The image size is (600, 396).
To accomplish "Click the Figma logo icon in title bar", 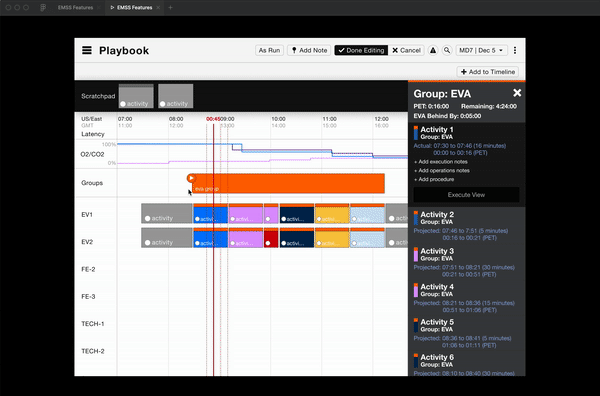I will tap(43, 7).
